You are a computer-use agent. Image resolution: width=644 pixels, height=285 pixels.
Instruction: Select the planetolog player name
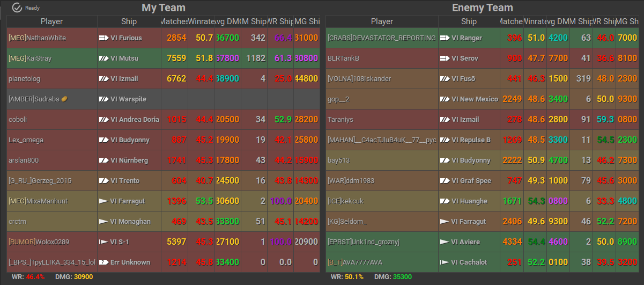24,79
